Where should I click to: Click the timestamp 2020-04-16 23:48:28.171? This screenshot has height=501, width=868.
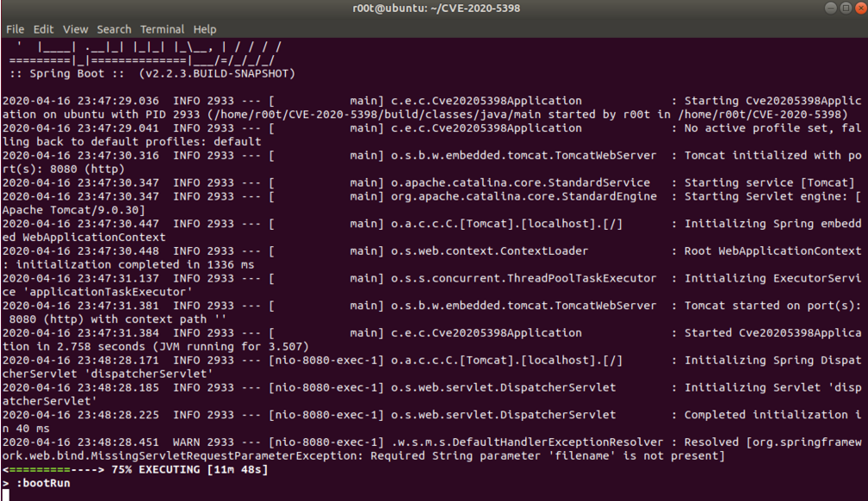click(x=80, y=361)
